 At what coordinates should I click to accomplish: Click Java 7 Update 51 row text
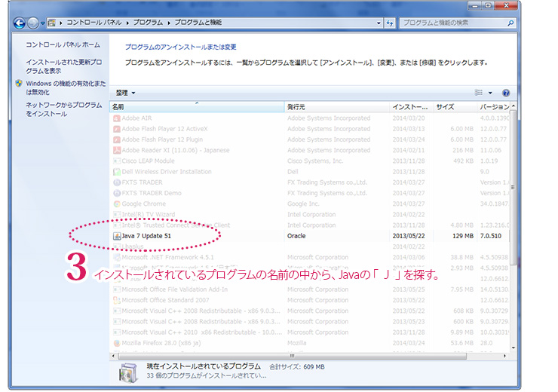pos(146,236)
